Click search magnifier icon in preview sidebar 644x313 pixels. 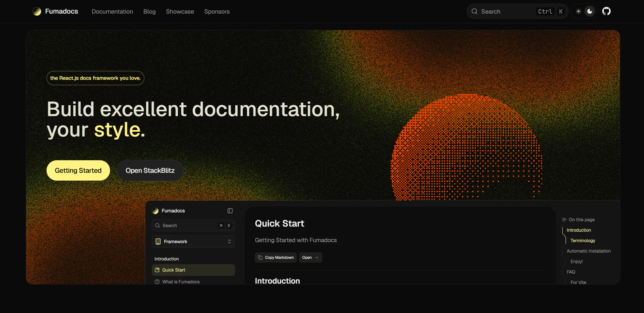click(158, 225)
